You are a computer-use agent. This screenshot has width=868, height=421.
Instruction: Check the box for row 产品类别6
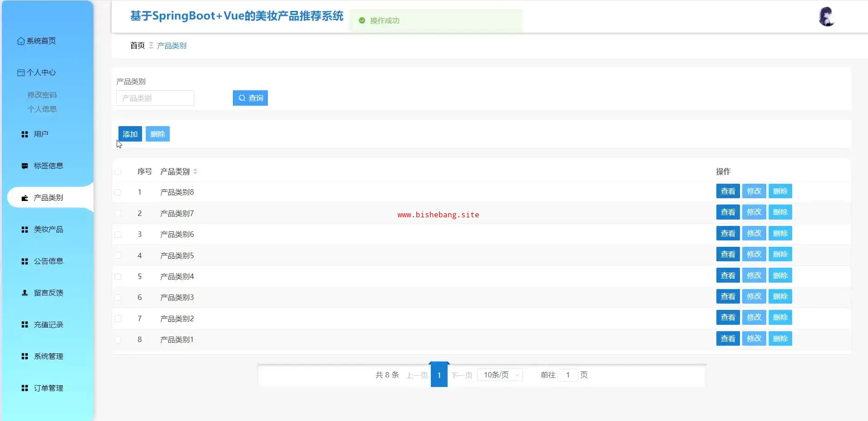pyautogui.click(x=118, y=235)
